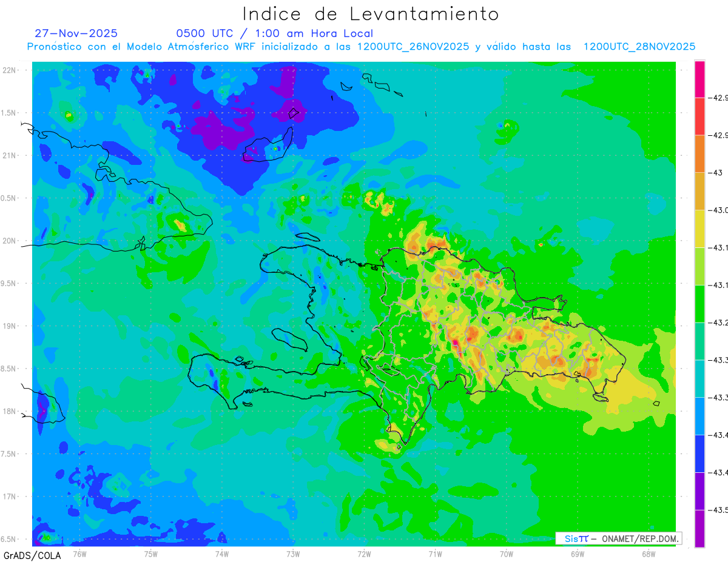Click the '69W' longitude label
This screenshot has height=562, width=728.
(x=578, y=554)
